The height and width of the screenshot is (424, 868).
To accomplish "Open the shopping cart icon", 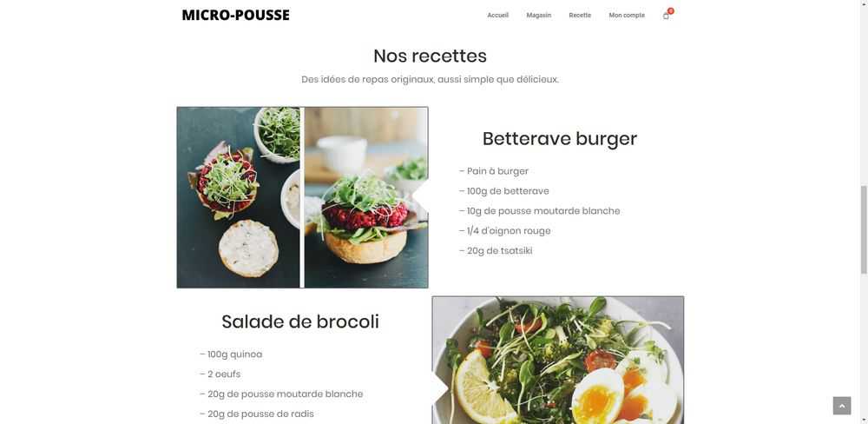I will pyautogui.click(x=666, y=16).
